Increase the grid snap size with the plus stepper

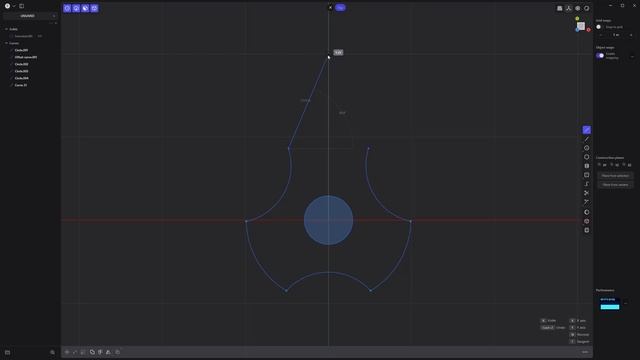pos(631,35)
